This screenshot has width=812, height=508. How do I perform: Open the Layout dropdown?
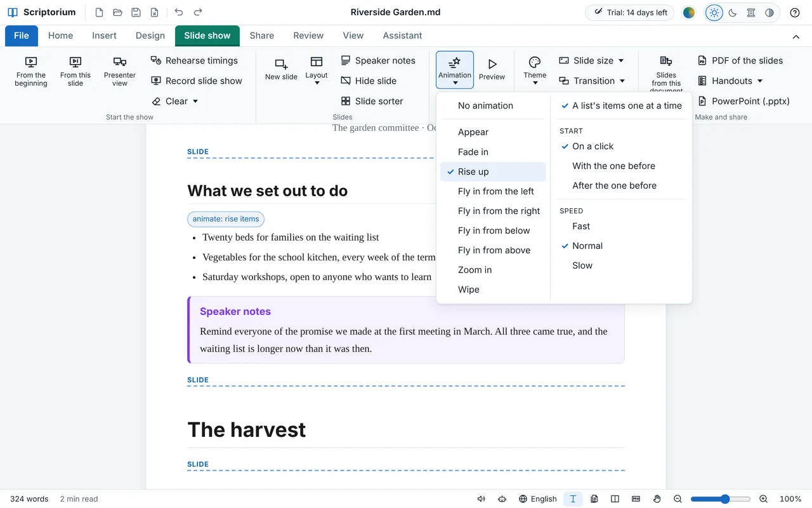pyautogui.click(x=317, y=69)
